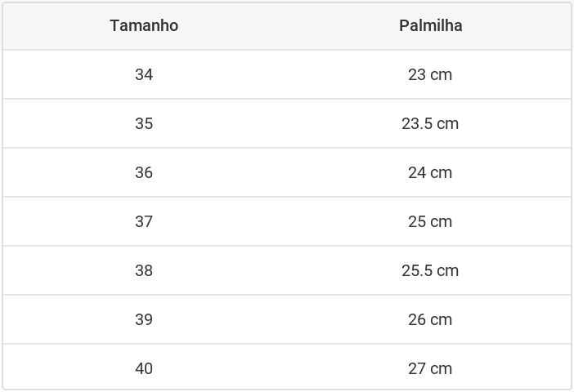Select the 23 cm insole cell
Image resolution: width=574 pixels, height=392 pixels.
(x=430, y=74)
